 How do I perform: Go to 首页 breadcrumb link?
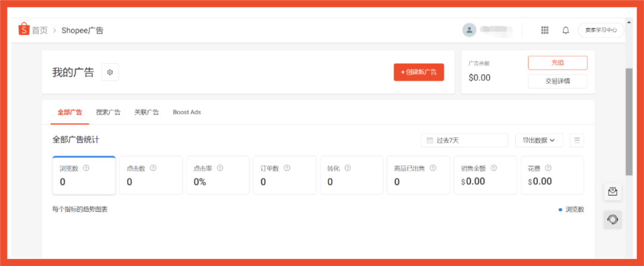[x=40, y=30]
